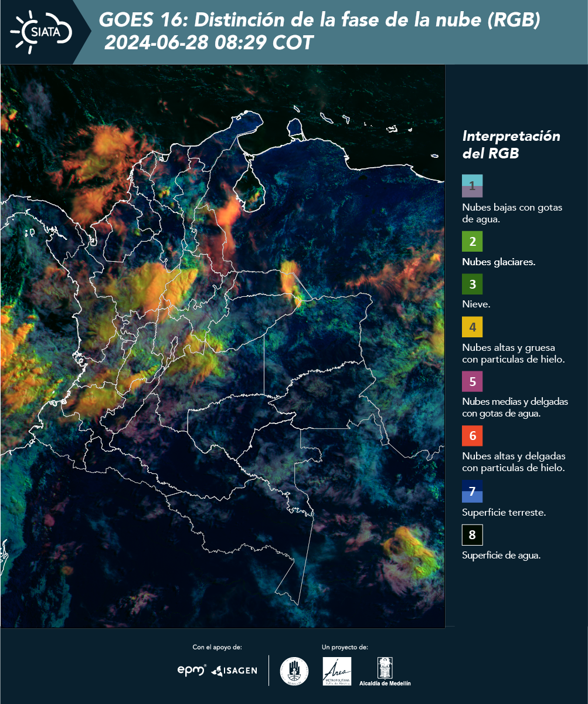The height and width of the screenshot is (704, 588).
Task: Click the 'Interpretación del RGB' heading
Action: (511, 144)
